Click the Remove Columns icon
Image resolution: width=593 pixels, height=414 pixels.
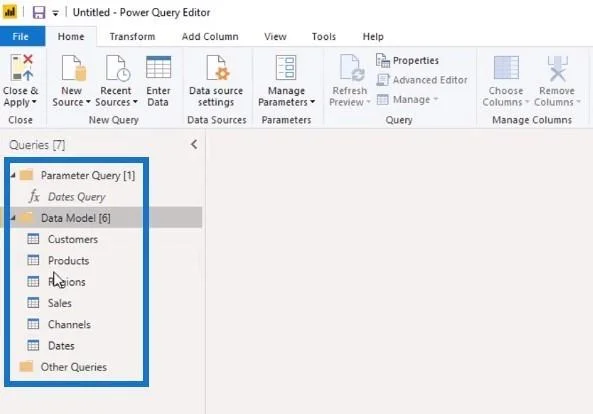point(557,68)
